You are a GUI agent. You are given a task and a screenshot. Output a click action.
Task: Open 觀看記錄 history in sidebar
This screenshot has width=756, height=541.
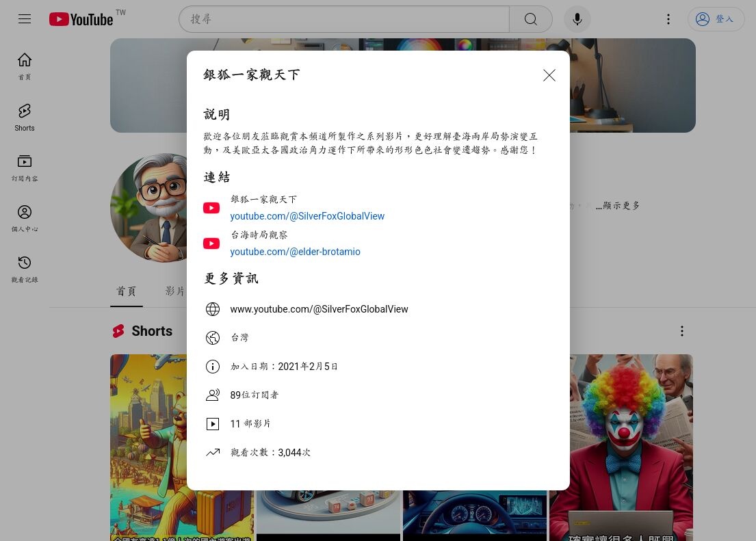(x=25, y=269)
